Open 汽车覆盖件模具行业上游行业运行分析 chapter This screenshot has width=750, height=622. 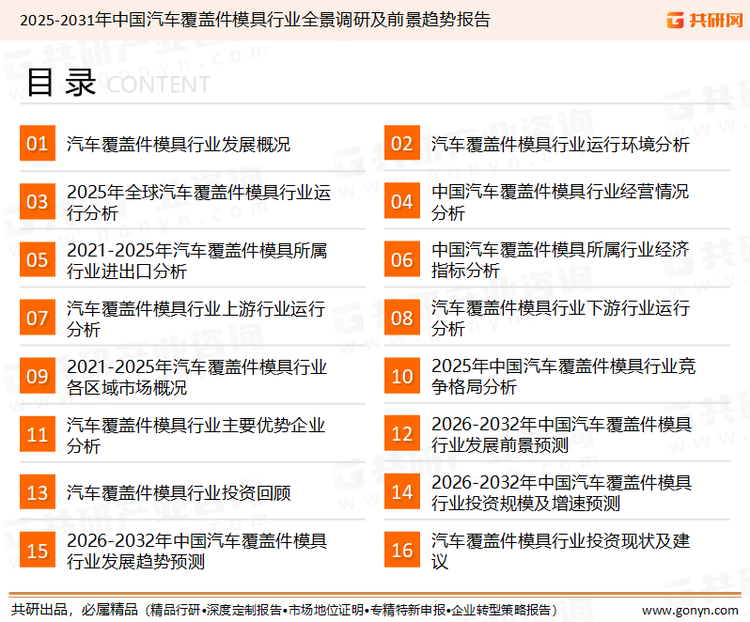point(196,319)
